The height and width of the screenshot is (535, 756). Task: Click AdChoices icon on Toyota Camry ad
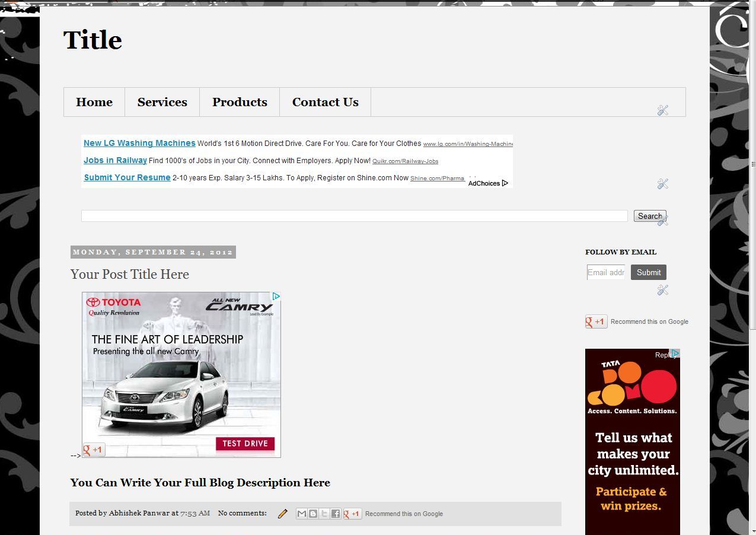coord(276,296)
